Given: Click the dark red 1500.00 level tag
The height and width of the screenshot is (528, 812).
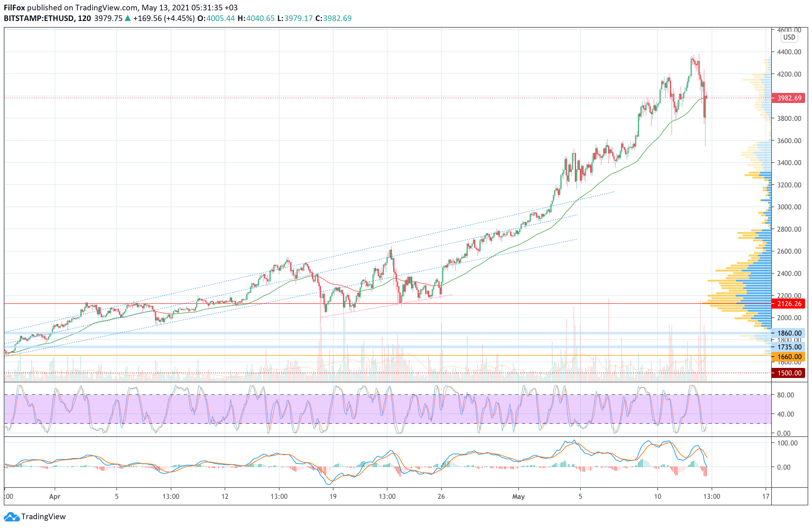Looking at the screenshot, I should pos(789,373).
